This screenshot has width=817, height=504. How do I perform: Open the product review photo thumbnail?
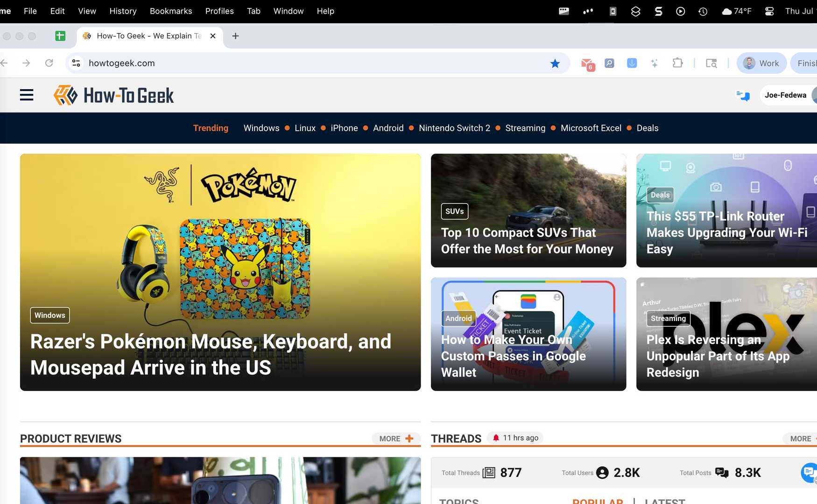click(x=220, y=480)
